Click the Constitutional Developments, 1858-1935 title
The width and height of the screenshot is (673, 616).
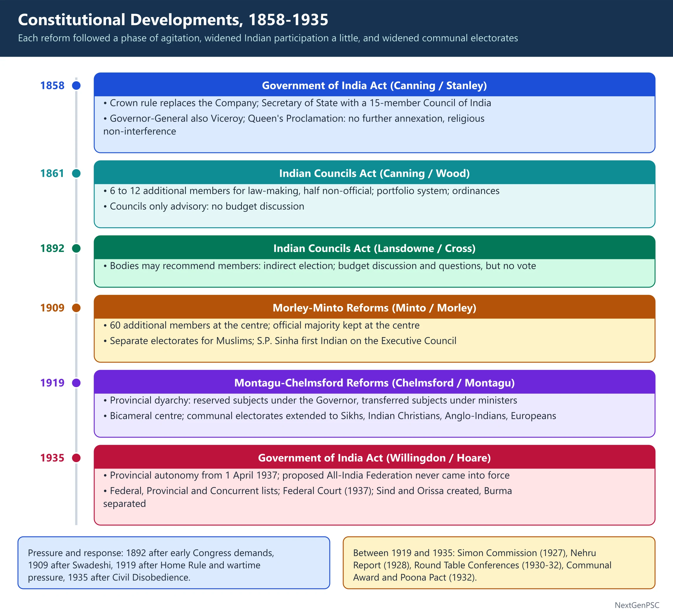point(173,20)
